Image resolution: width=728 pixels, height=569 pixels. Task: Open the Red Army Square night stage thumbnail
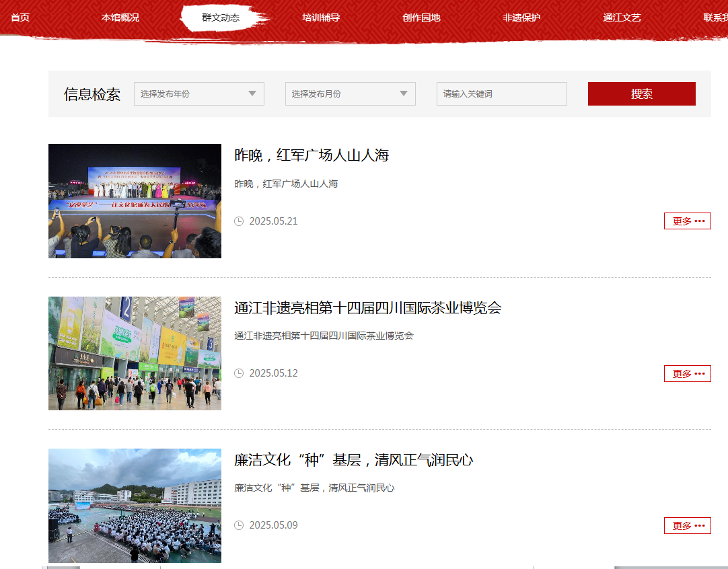click(135, 201)
